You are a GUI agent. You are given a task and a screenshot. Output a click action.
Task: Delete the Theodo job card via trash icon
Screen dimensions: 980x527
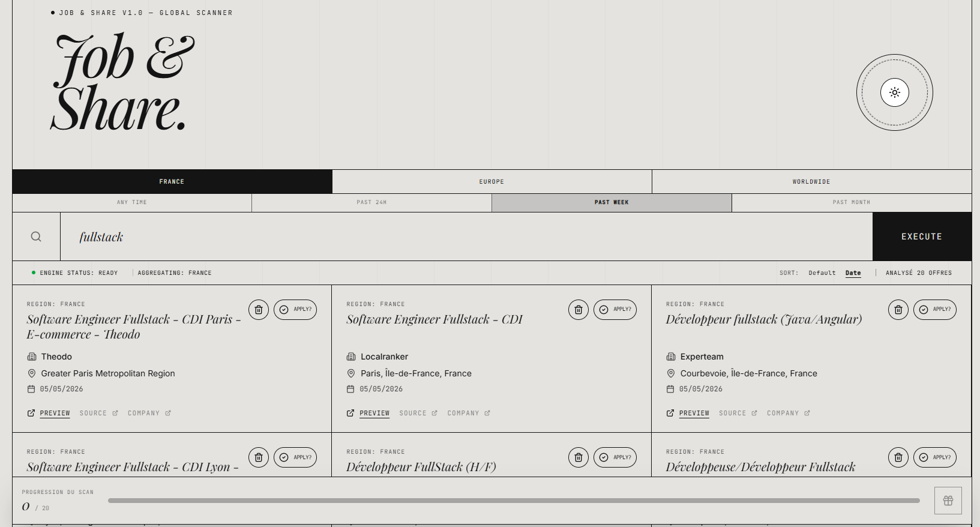click(x=259, y=310)
